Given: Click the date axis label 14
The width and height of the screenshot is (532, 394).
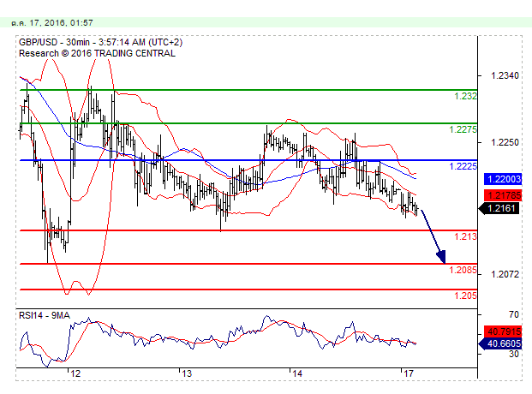Looking at the screenshot, I should click(x=297, y=373).
